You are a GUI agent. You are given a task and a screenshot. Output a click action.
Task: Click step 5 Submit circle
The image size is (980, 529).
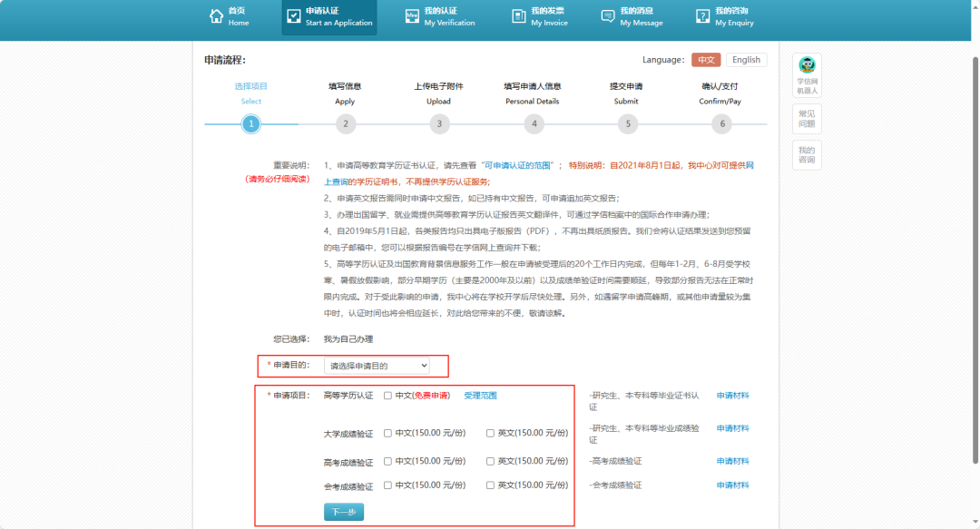[628, 123]
